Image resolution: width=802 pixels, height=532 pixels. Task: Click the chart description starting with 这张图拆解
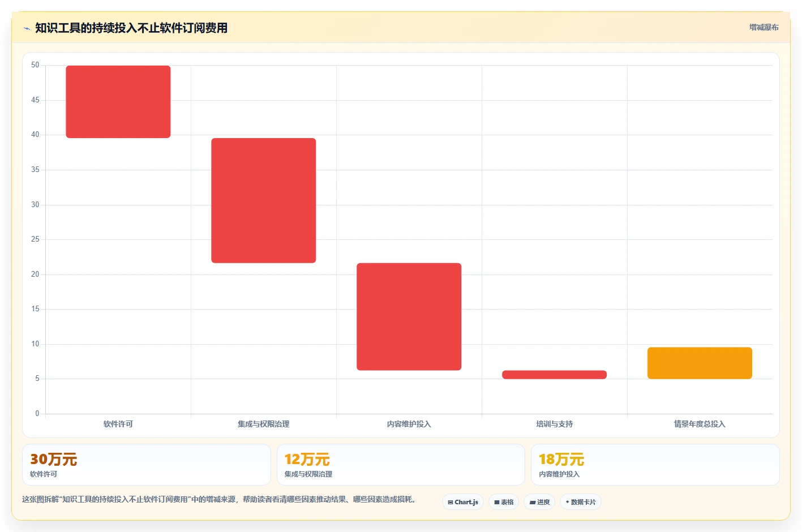(x=220, y=499)
